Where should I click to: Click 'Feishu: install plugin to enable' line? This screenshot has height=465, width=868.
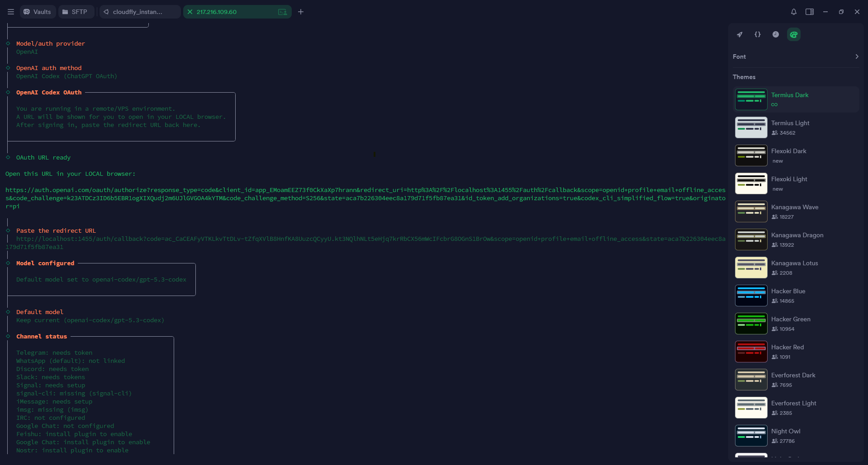pos(74,434)
